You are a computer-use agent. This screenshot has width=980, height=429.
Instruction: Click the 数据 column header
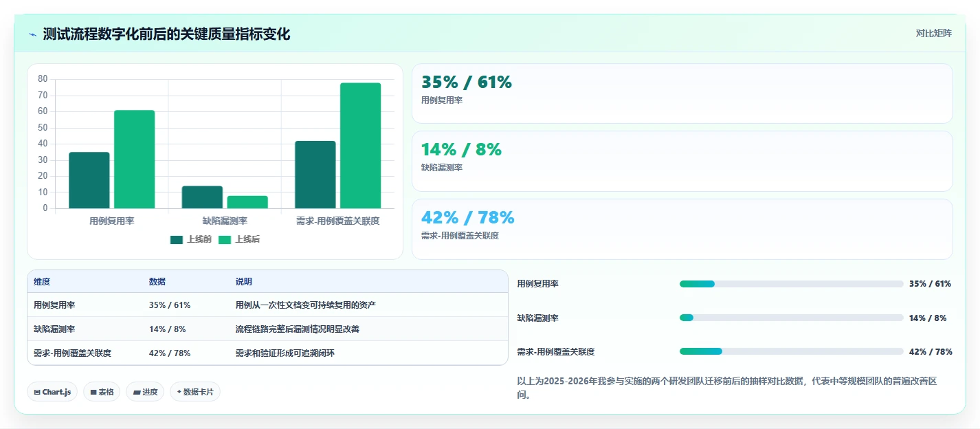(157, 282)
